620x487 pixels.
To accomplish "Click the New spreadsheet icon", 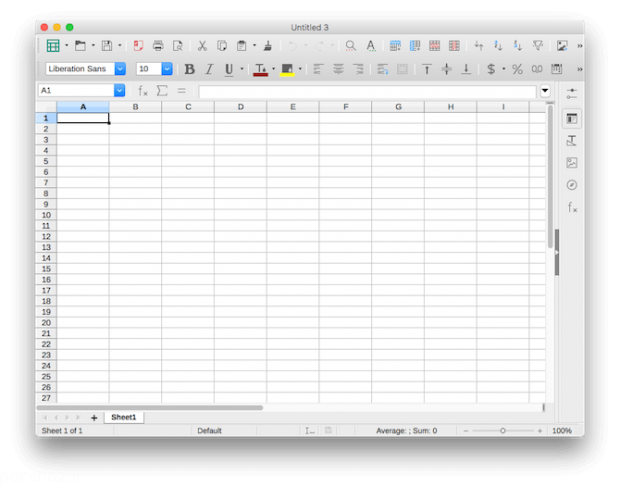I will [x=53, y=46].
